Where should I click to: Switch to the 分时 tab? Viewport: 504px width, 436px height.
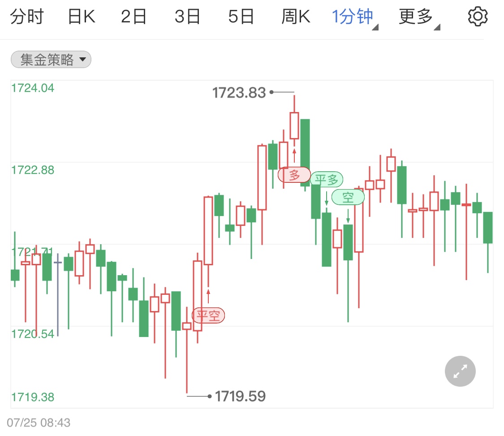pos(27,17)
